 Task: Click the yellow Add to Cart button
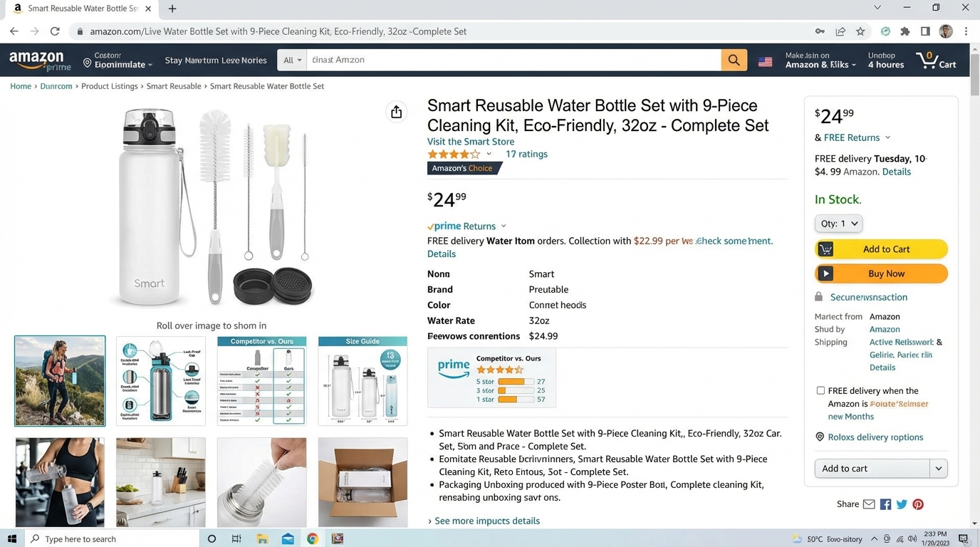coord(881,249)
